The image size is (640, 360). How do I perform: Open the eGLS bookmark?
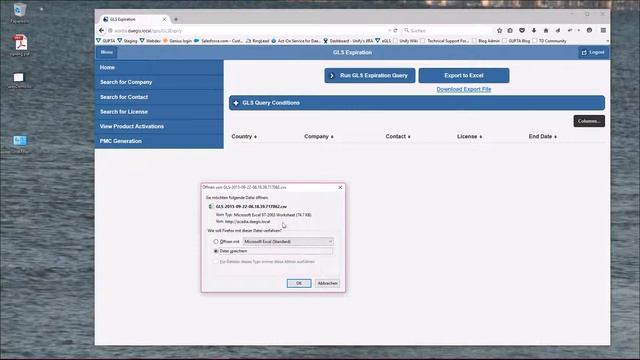383,41
